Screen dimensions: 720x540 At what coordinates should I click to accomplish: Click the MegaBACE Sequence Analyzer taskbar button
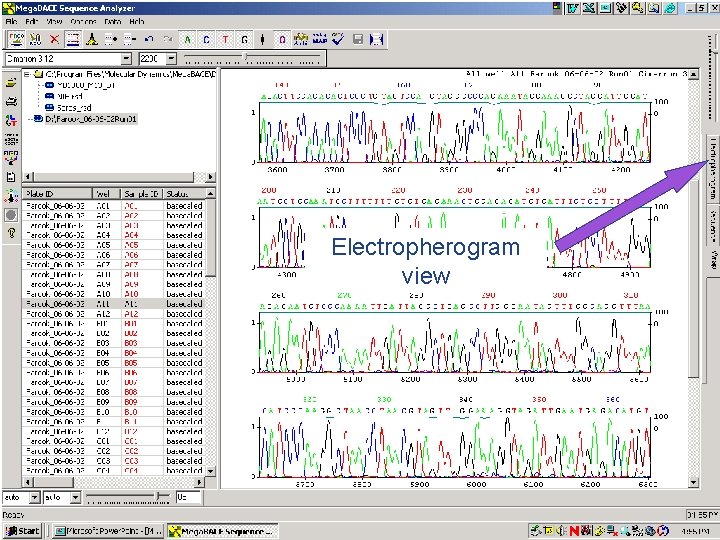tap(222, 531)
